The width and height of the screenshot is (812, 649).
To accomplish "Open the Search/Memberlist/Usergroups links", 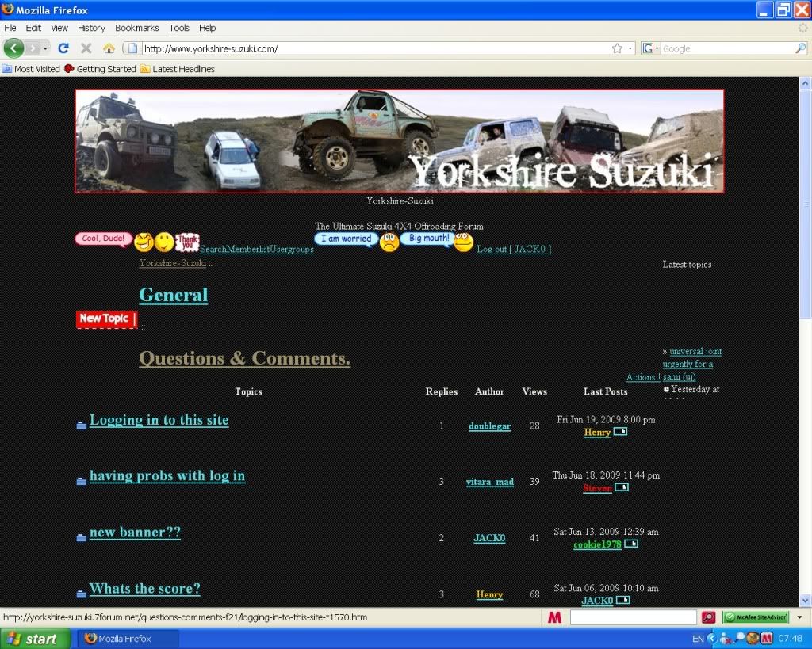I will coord(256,249).
